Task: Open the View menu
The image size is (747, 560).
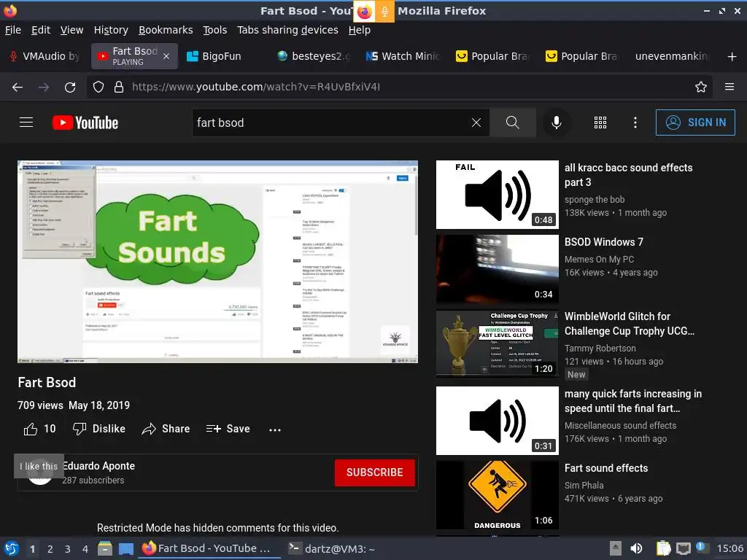Action: click(x=72, y=30)
